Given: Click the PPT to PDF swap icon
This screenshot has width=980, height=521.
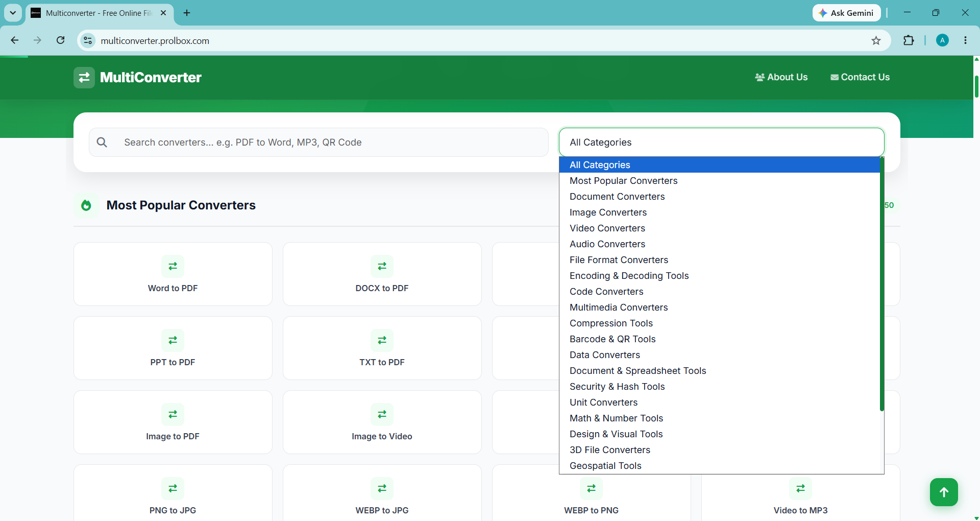Looking at the screenshot, I should [173, 340].
